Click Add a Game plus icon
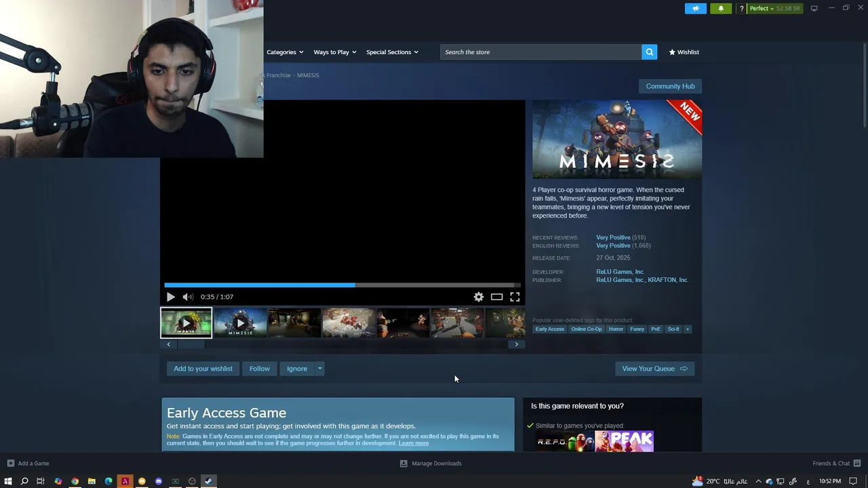Viewport: 868px width, 488px height. (10, 464)
